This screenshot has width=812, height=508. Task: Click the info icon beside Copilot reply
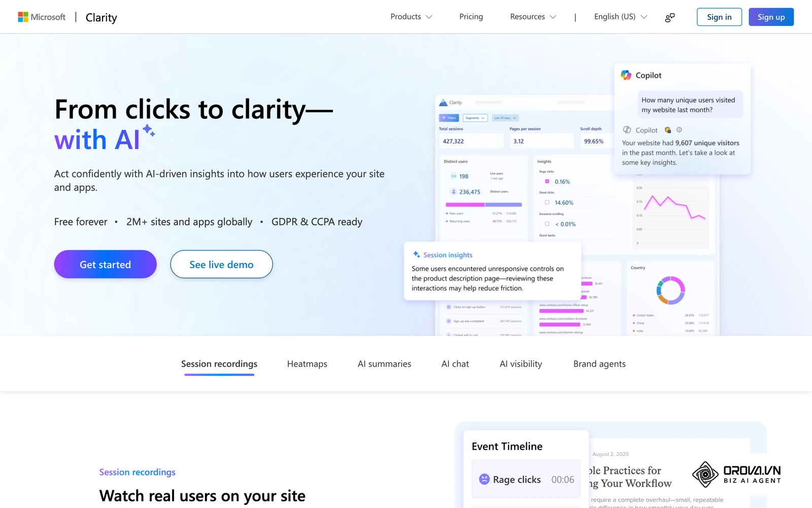point(679,130)
